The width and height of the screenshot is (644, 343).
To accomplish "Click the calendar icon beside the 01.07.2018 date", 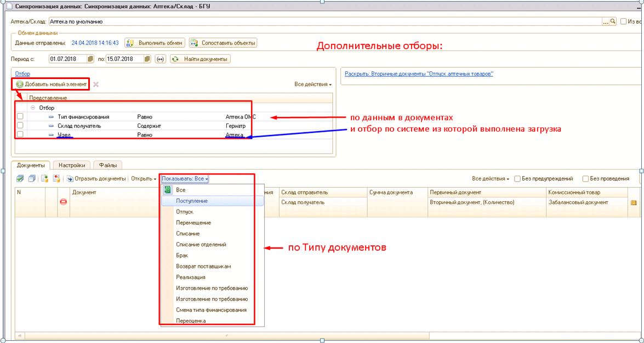I will [91, 59].
